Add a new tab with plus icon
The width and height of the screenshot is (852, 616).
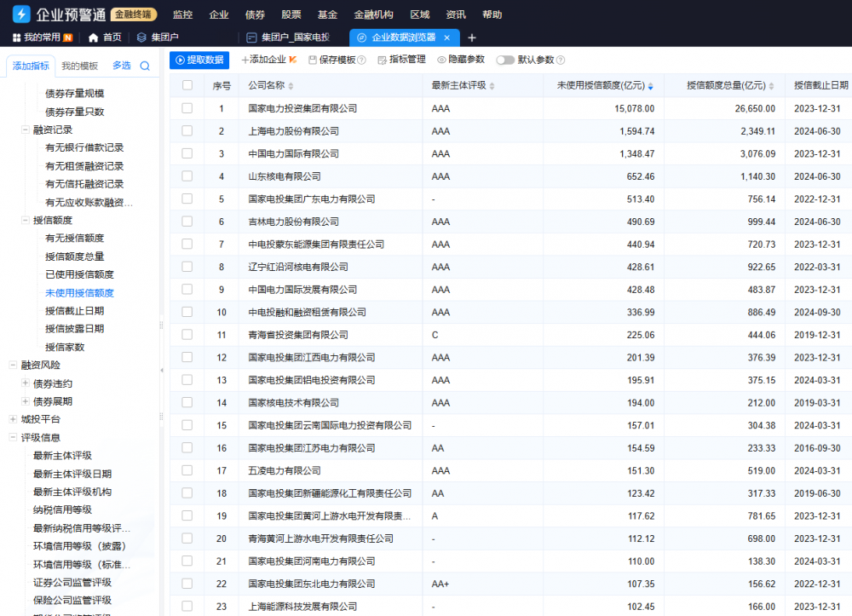click(x=472, y=37)
